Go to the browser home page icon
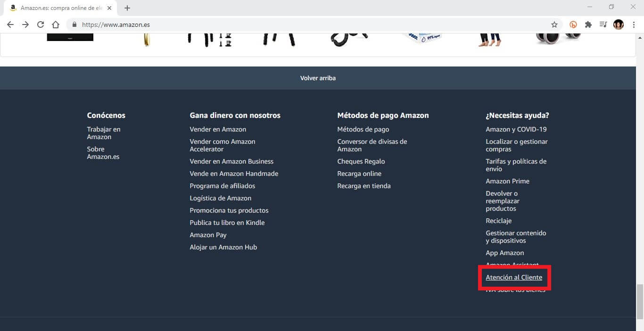Screen dimensions: 644x331 [56, 25]
